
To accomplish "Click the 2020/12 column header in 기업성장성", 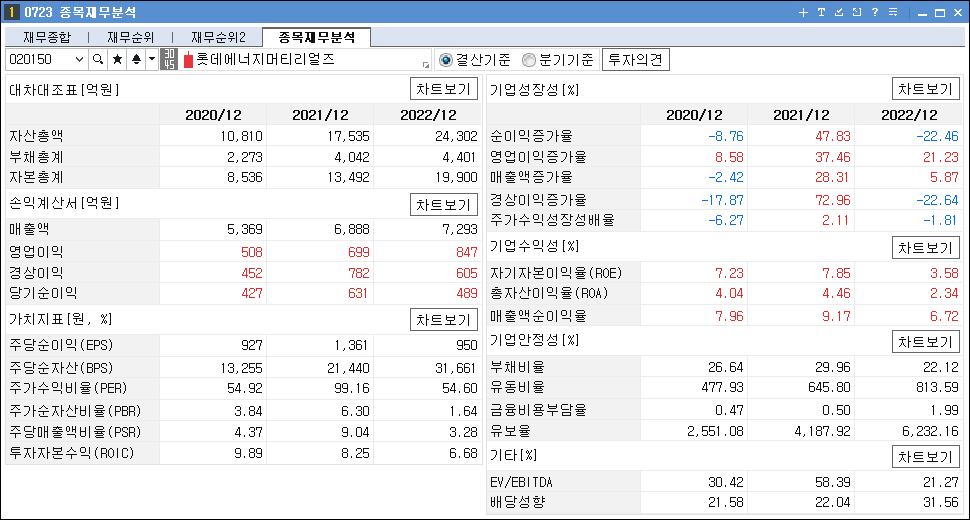I will tap(694, 115).
